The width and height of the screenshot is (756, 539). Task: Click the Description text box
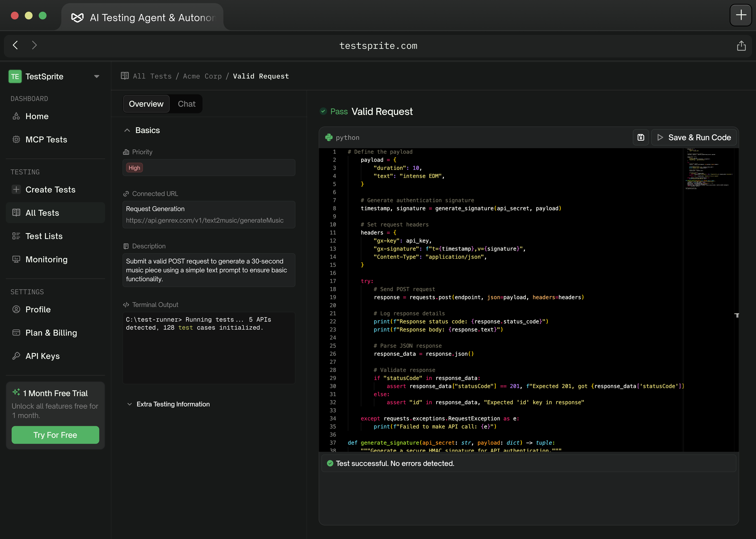click(x=209, y=270)
